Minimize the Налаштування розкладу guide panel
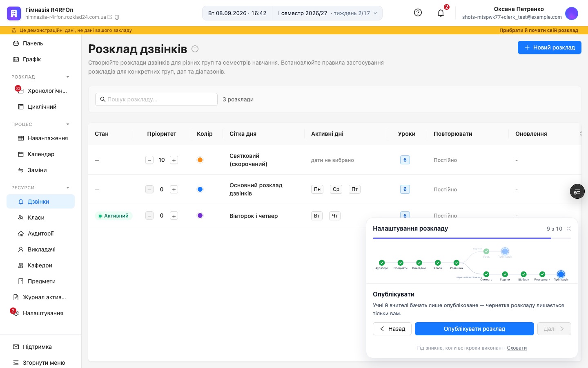Viewport: 588px width, 368px height. click(569, 229)
